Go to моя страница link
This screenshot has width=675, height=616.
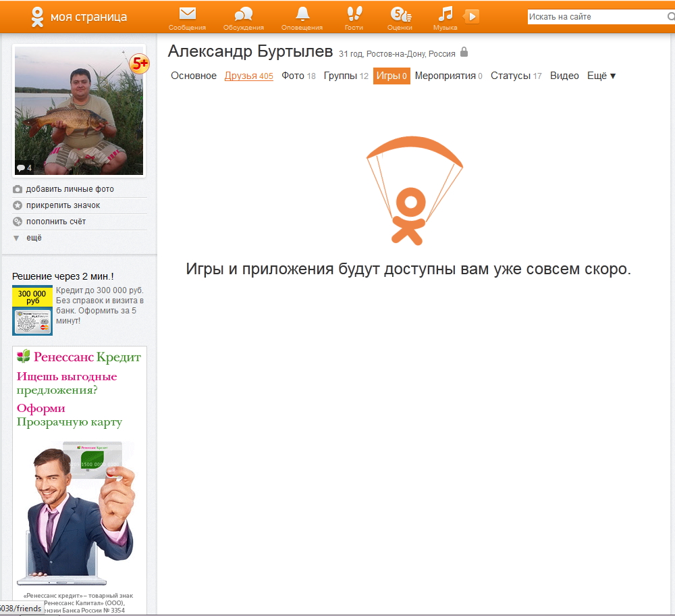coord(88,17)
